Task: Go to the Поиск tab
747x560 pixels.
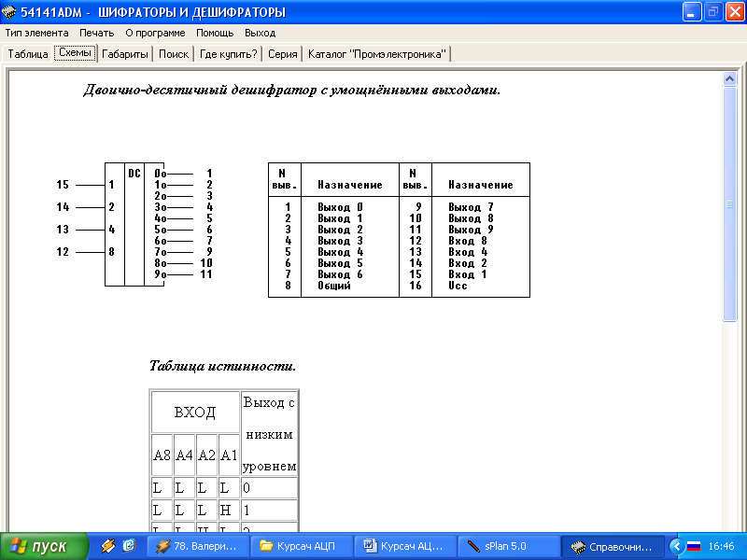Action: tap(174, 54)
